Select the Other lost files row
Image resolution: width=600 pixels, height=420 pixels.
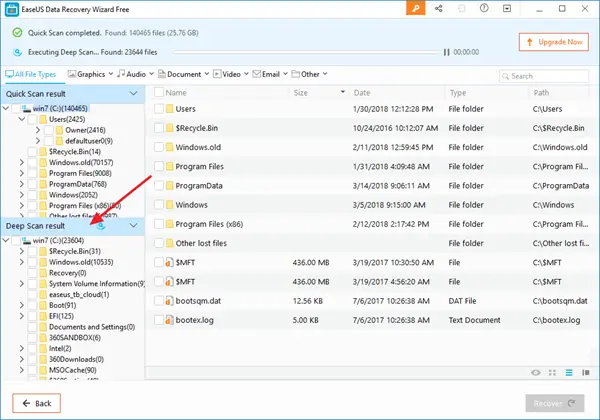pos(372,243)
